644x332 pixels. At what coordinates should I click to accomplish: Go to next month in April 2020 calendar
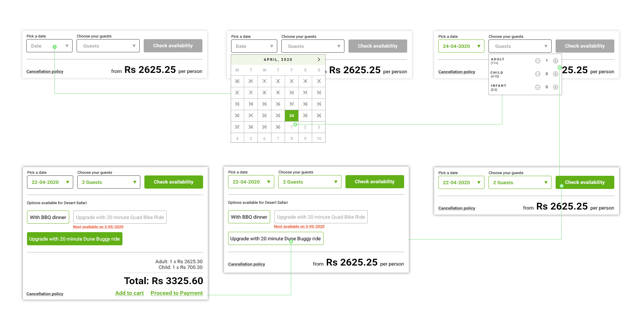coord(318,59)
